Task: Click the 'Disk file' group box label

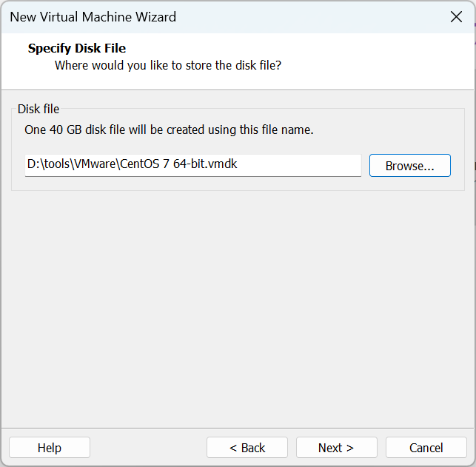Action: (38, 109)
